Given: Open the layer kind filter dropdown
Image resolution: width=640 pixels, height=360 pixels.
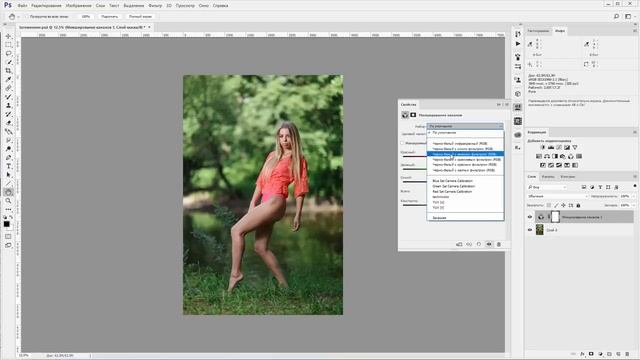Looking at the screenshot, I should (x=547, y=187).
